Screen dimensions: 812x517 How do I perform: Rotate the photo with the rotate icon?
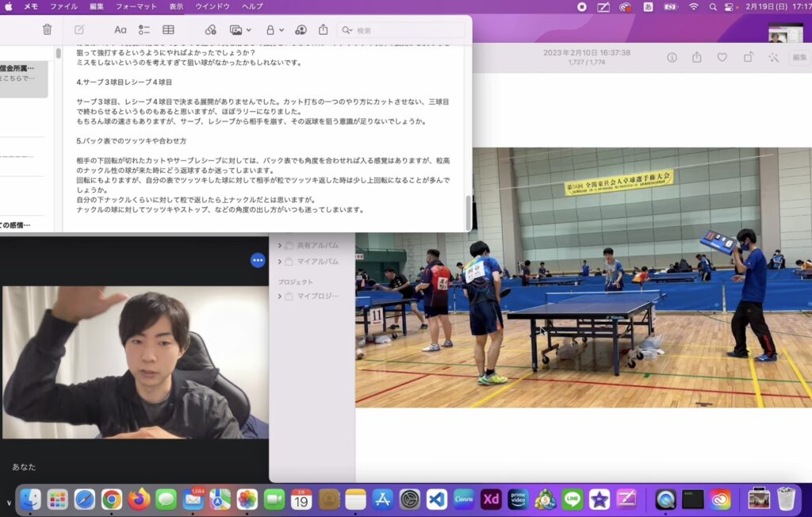click(748, 57)
